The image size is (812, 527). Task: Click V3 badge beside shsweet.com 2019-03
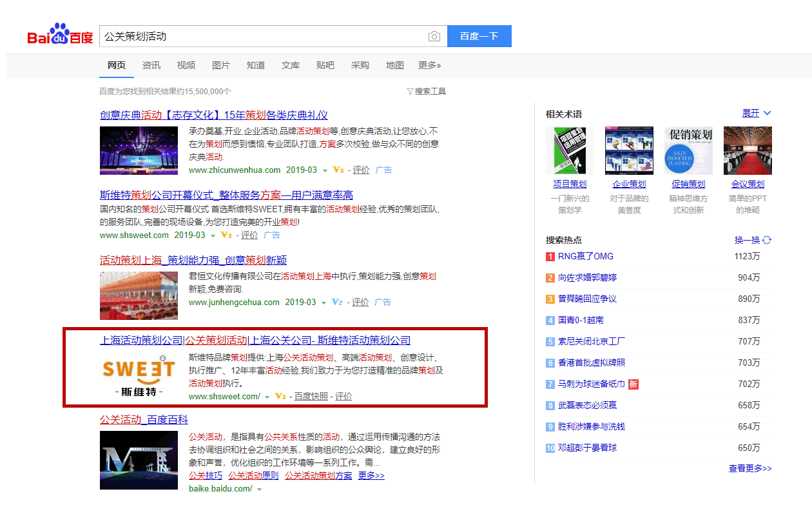coord(226,235)
